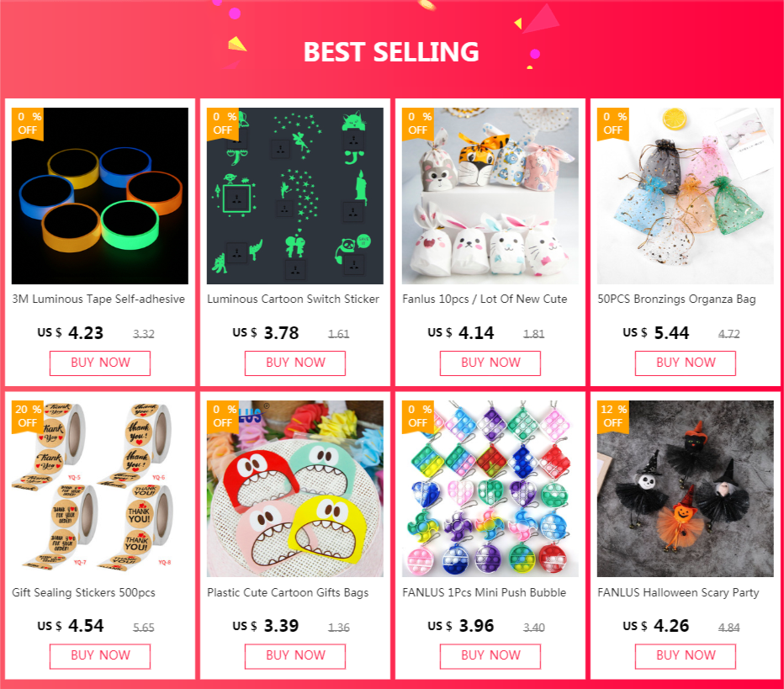784x689 pixels.
Task: Open the 50PCS Bronzings Organza Bag title link
Action: click(x=676, y=299)
